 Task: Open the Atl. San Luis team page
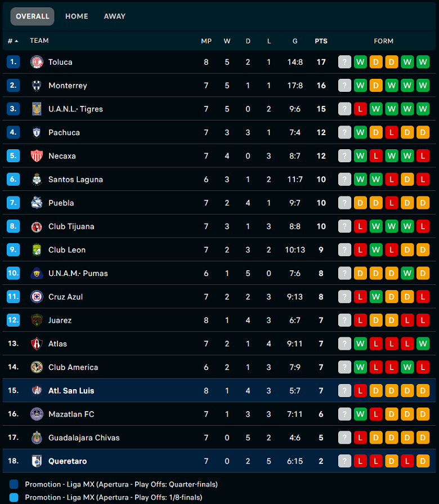tap(71, 391)
